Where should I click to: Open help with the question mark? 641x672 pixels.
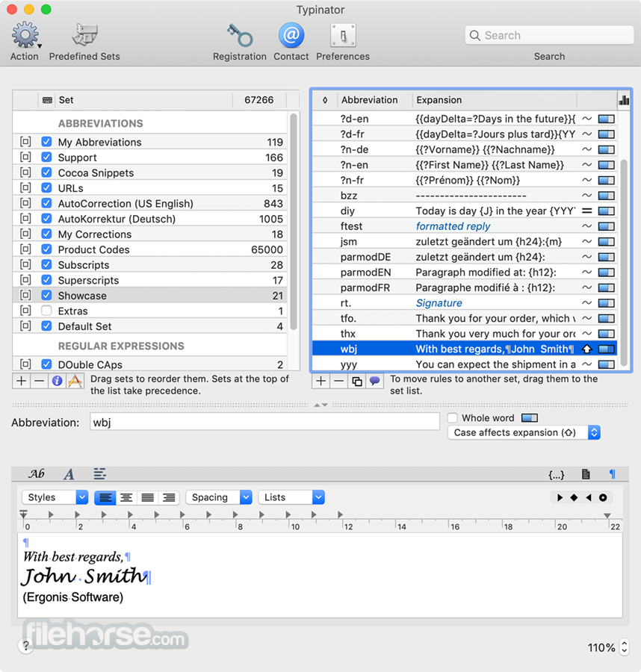(x=25, y=645)
